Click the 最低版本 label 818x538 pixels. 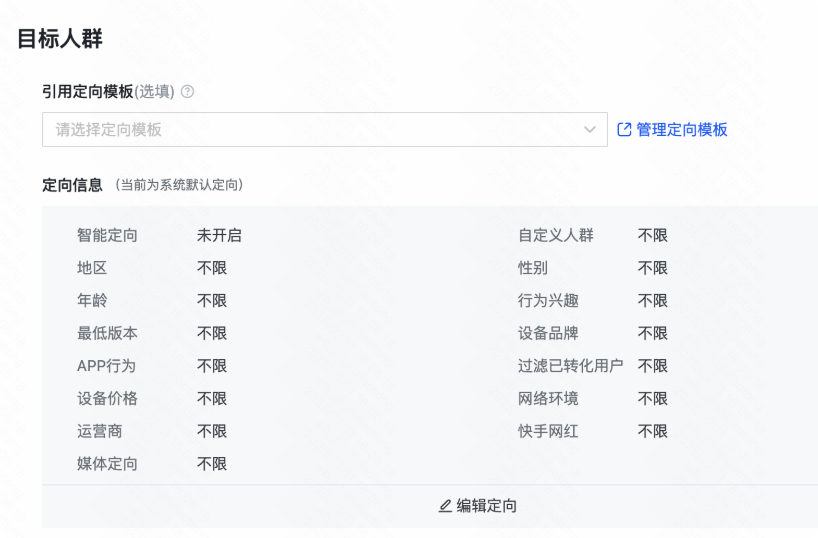pos(107,333)
